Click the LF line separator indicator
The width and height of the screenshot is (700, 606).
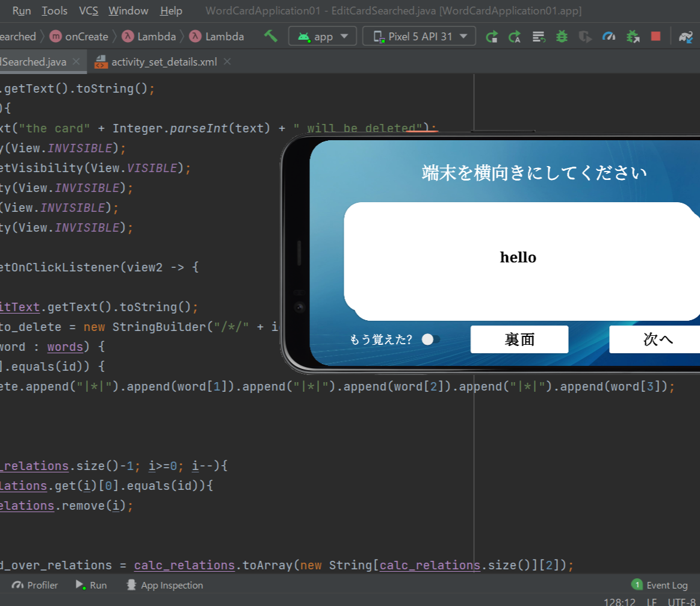click(x=651, y=602)
